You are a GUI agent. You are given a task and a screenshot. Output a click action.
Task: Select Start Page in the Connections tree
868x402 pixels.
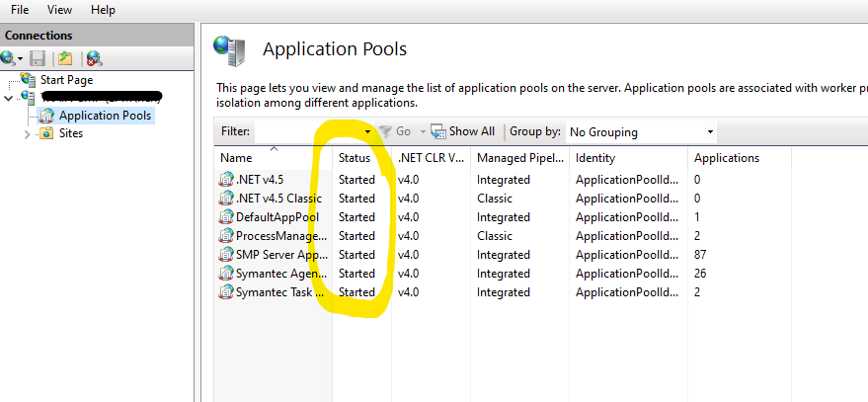click(x=66, y=80)
